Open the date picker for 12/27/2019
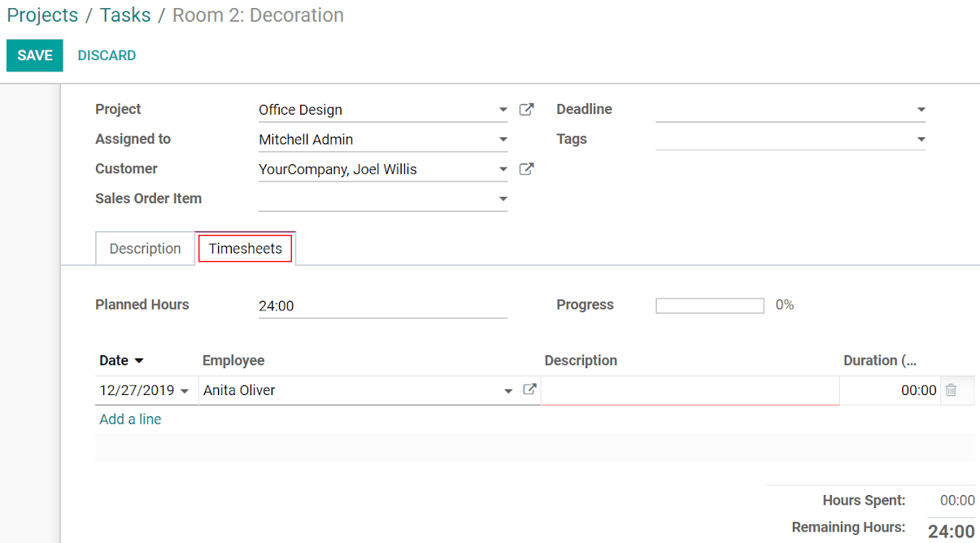Image resolution: width=980 pixels, height=543 pixels. [185, 390]
